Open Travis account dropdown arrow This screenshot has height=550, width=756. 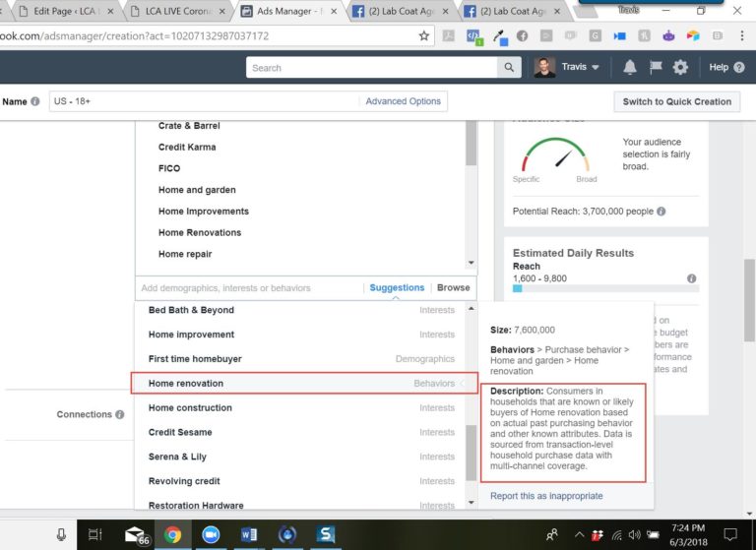coord(596,68)
